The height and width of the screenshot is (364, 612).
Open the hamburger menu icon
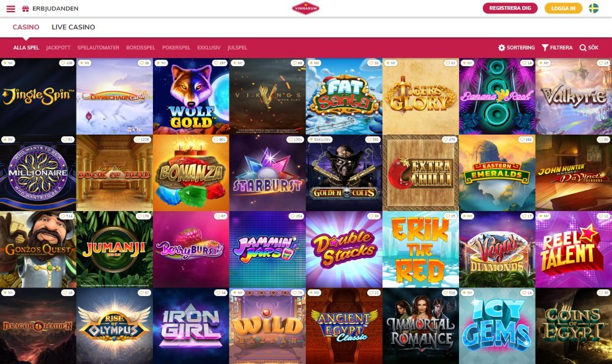tap(10, 9)
